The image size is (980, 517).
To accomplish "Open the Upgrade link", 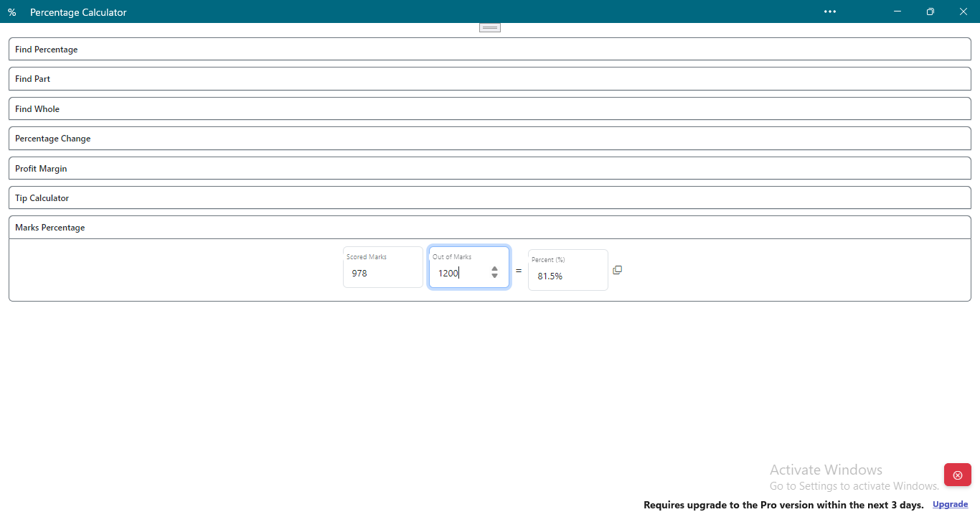I will pyautogui.click(x=951, y=504).
